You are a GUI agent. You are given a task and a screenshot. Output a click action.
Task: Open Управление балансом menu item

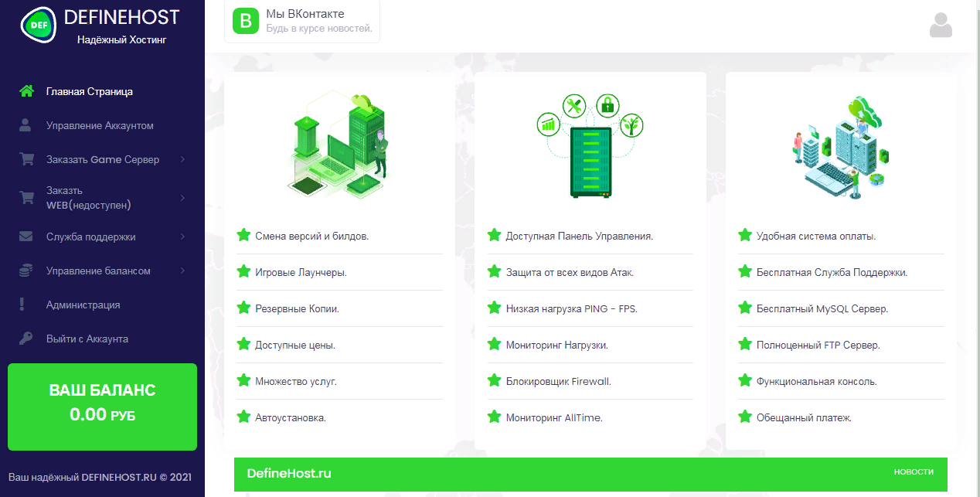point(98,271)
